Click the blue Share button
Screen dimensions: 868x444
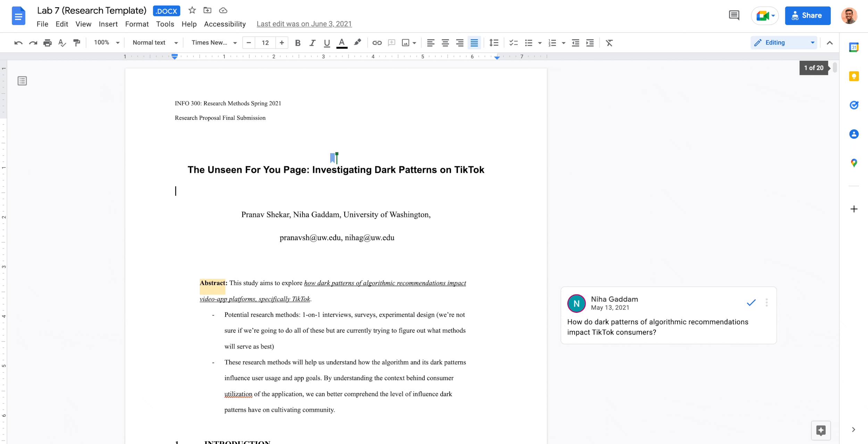[808, 16]
